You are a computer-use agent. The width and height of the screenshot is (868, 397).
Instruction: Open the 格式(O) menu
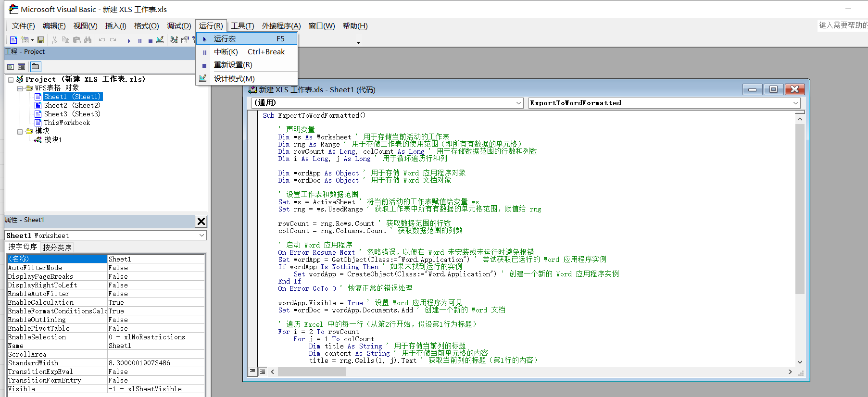coord(146,26)
